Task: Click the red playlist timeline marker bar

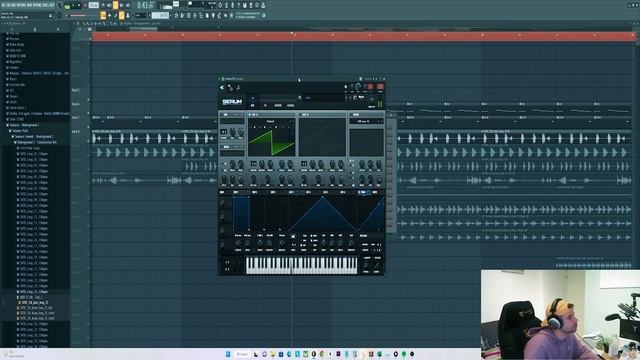Action: click(363, 36)
